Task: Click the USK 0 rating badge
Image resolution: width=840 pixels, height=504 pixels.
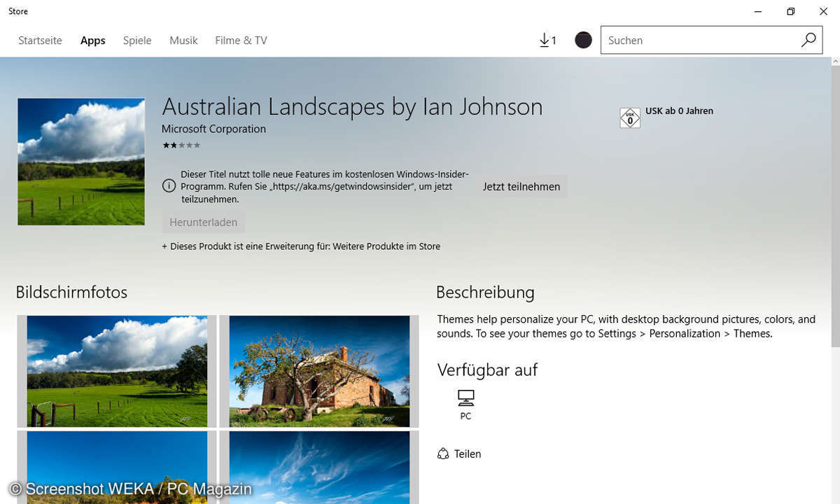Action: tap(630, 118)
